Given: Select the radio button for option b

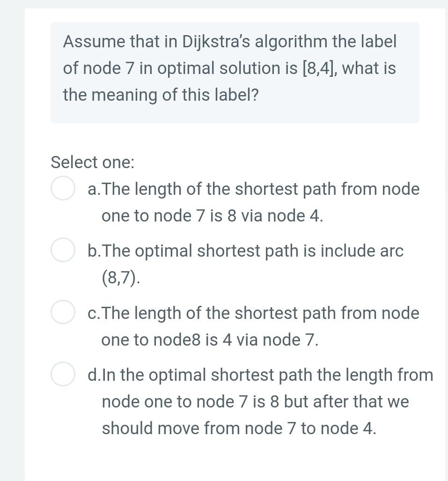Looking at the screenshot, I should tap(63, 251).
